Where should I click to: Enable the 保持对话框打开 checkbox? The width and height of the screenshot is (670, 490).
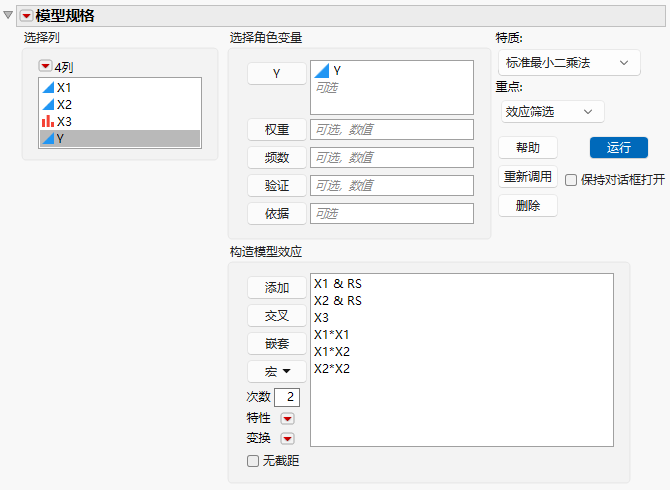[571, 180]
